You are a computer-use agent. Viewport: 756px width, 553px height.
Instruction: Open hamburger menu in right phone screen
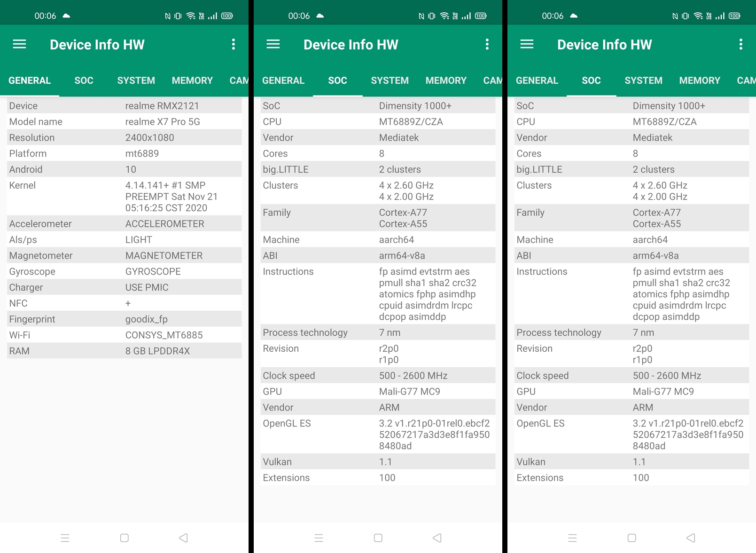[x=527, y=44]
